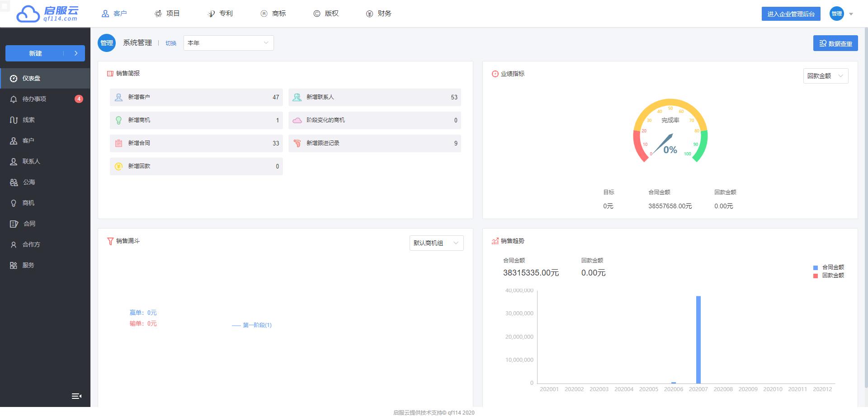This screenshot has height=416, width=868.
Task: Click the 启服云 cloud logo
Action: pos(47,14)
